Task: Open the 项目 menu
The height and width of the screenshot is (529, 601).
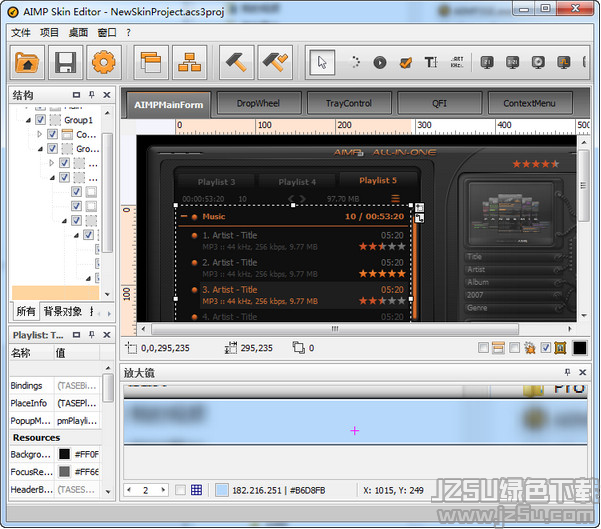Action: [49, 33]
